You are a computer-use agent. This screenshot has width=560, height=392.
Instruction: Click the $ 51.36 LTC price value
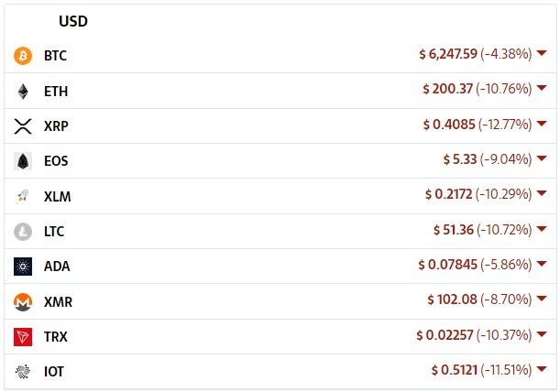pyautogui.click(x=454, y=230)
